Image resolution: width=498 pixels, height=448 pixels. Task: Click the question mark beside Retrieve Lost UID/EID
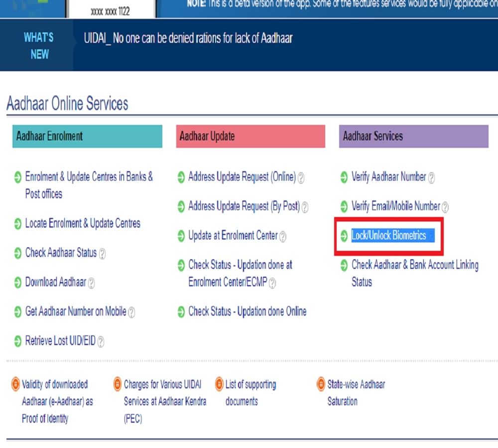tap(101, 341)
